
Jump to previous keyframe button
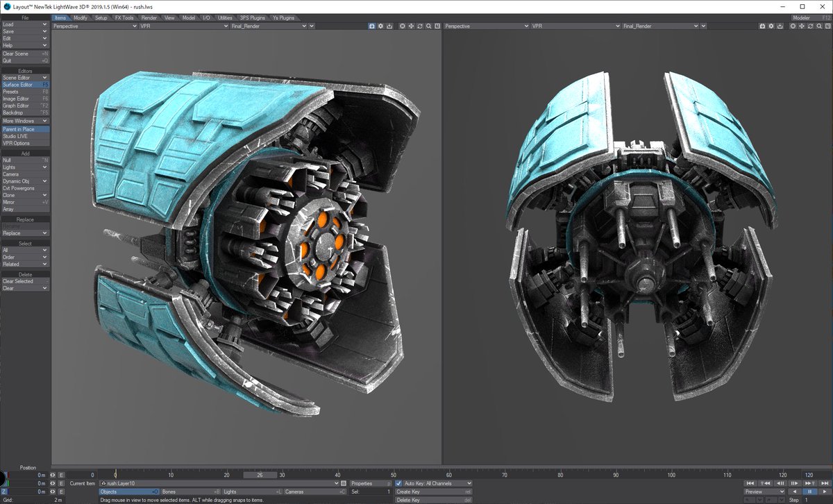click(766, 483)
